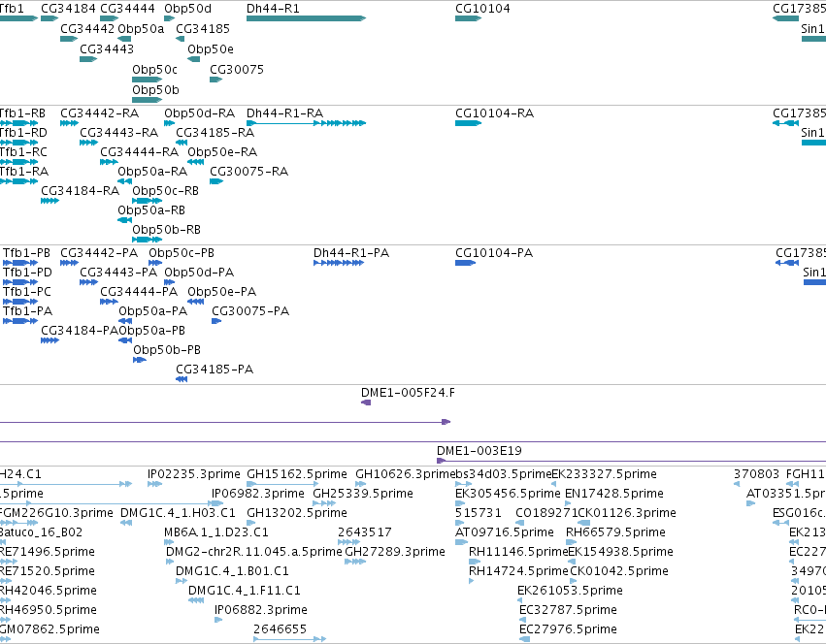
Task: Select the CG10104-RA transcript label
Action: 495,113
